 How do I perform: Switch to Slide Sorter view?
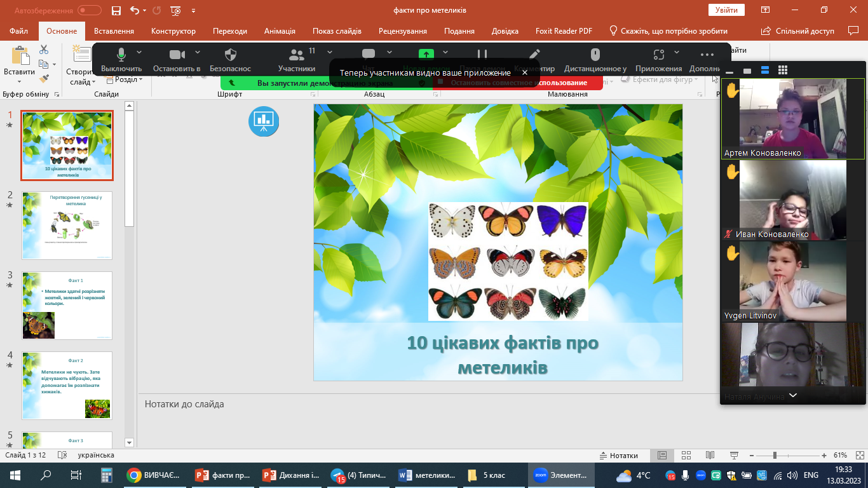point(686,456)
